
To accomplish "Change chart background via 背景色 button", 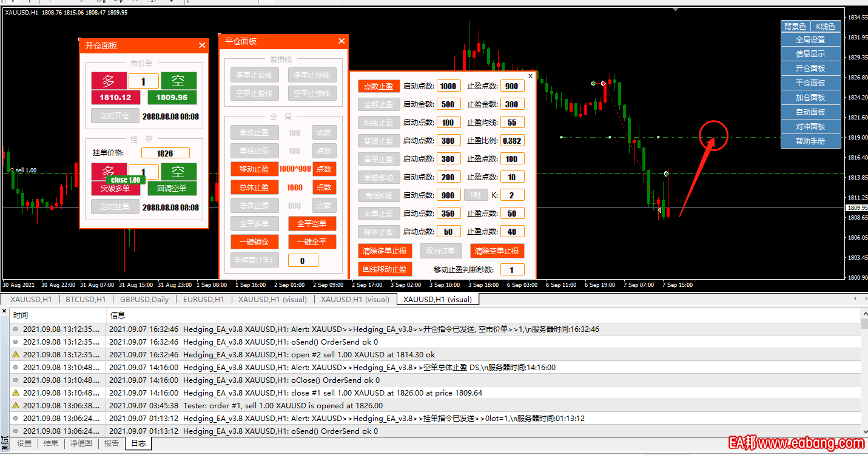I will pos(795,26).
